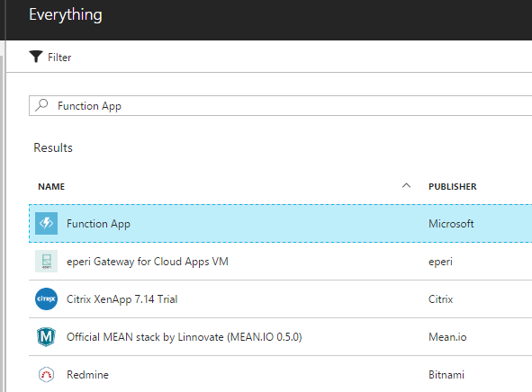Image resolution: width=532 pixels, height=392 pixels.
Task: Click the Filter funnel icon
Action: tap(36, 57)
